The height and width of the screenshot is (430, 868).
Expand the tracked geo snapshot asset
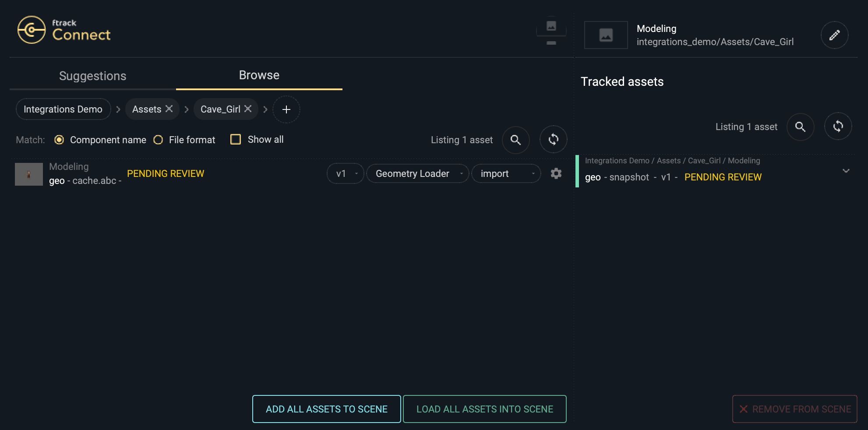[846, 171]
